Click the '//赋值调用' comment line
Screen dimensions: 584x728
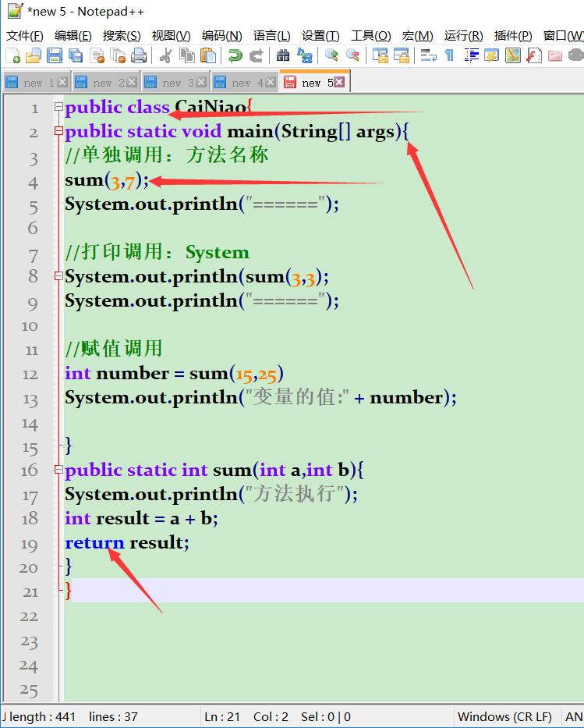114,349
